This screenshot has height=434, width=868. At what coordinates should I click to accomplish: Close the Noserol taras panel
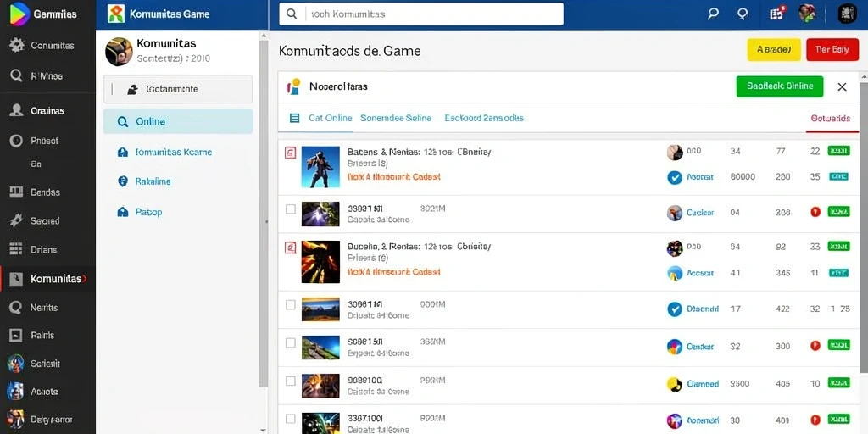[842, 86]
